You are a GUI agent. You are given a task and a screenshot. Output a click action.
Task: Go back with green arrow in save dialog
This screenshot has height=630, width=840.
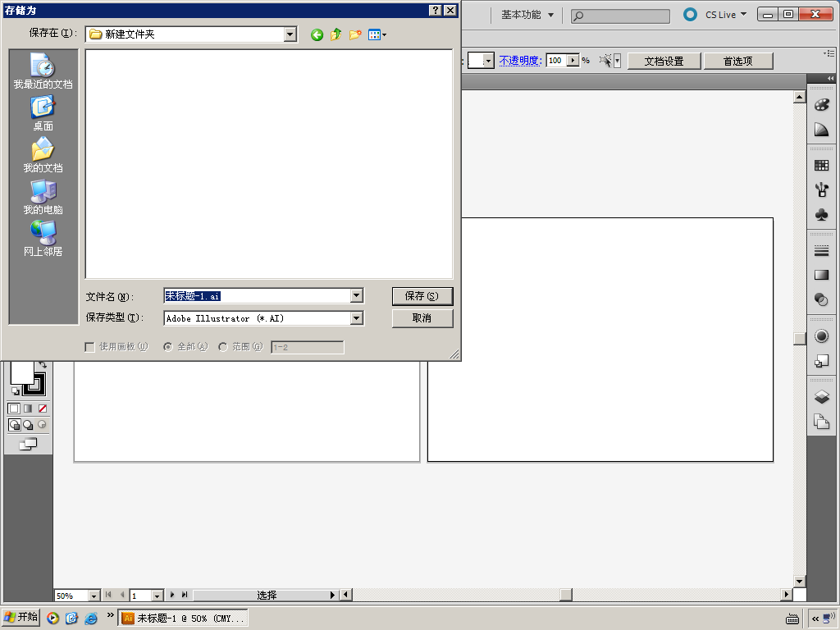point(317,34)
